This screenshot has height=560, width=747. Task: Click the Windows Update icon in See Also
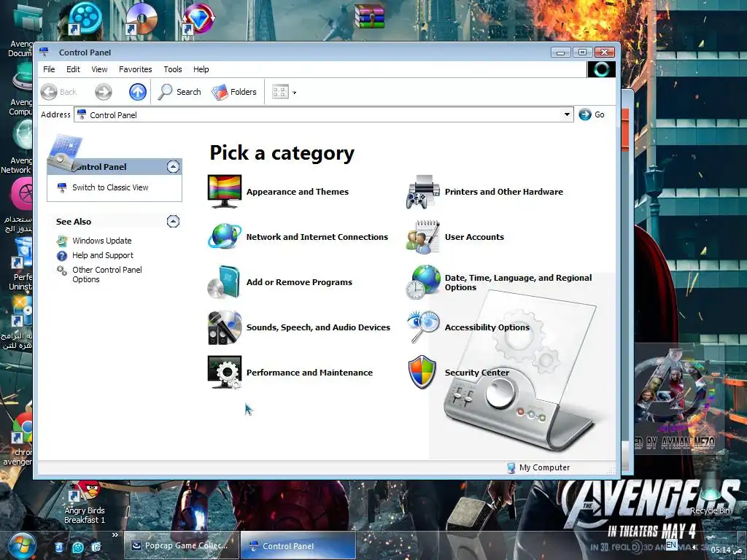click(x=62, y=241)
